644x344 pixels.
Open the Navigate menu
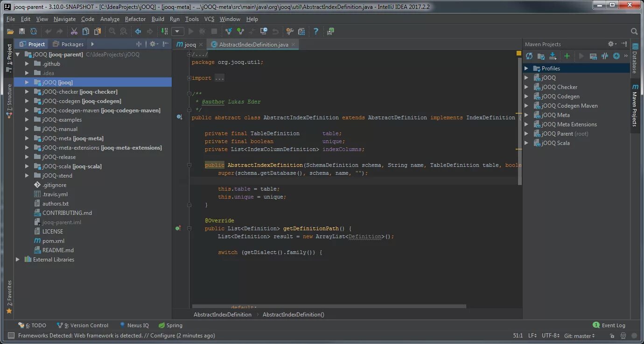click(x=64, y=19)
